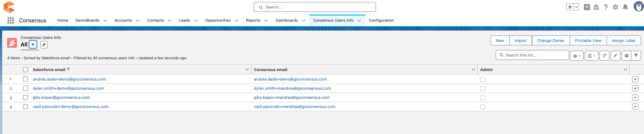
Task: Open Consensus email column actions chevron
Action: [473, 70]
